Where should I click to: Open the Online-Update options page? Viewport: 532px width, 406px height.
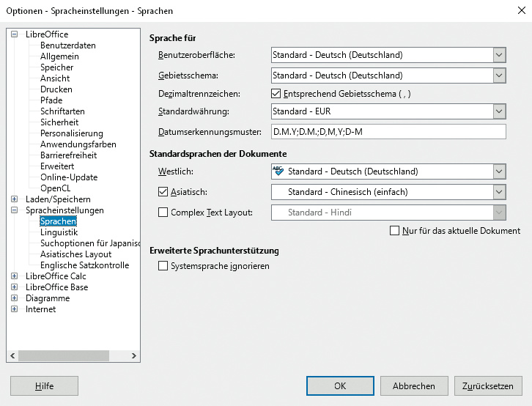69,177
